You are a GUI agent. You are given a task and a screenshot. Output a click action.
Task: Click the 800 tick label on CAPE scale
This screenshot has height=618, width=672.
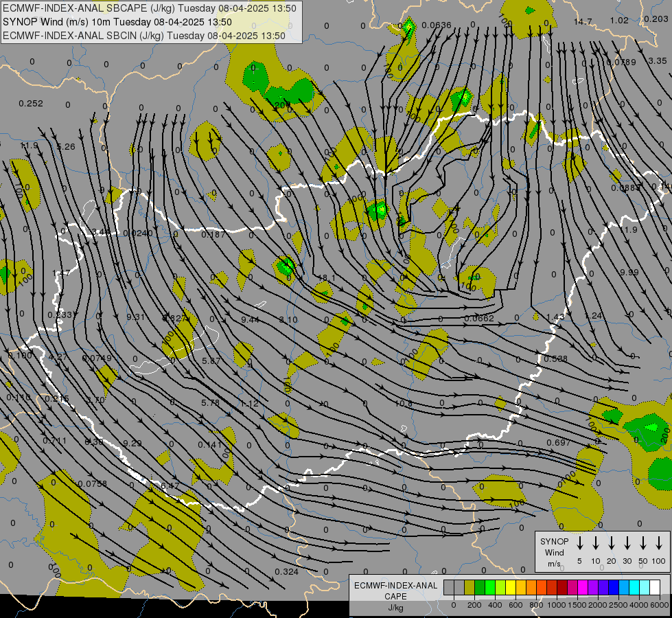[536, 605]
